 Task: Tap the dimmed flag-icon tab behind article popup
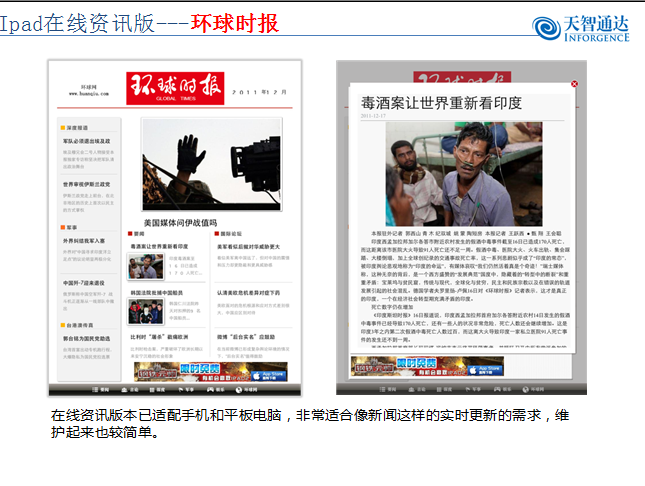pos(473,389)
